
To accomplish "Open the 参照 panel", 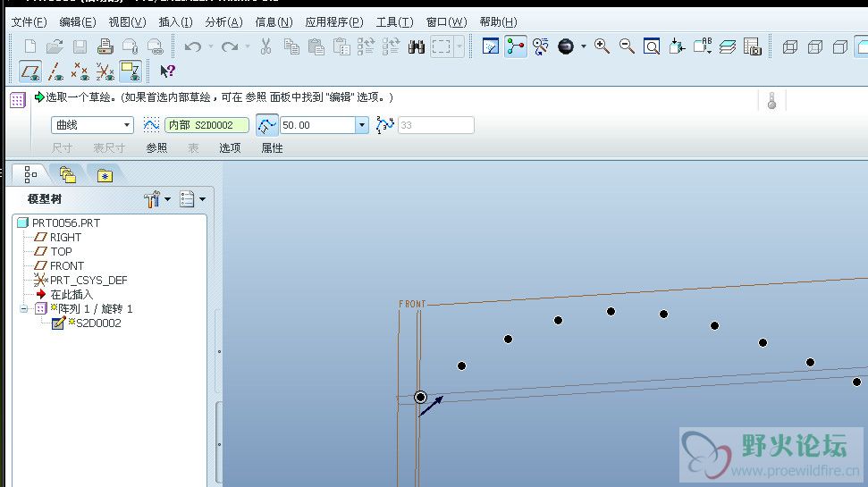I will click(156, 147).
